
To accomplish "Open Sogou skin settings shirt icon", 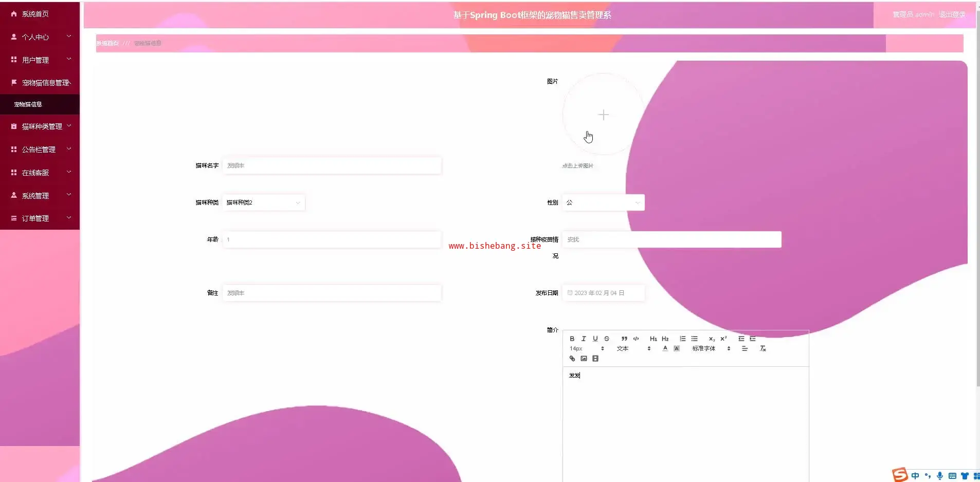I will 965,476.
